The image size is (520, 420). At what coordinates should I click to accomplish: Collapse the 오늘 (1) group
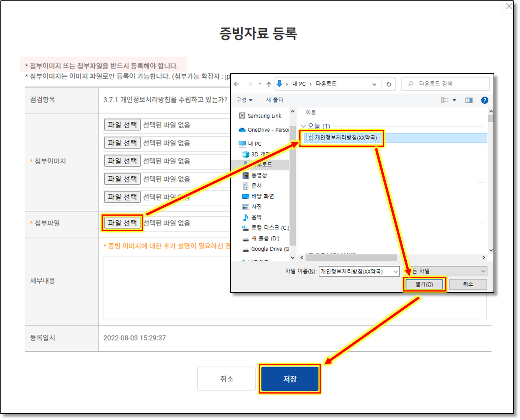click(303, 126)
